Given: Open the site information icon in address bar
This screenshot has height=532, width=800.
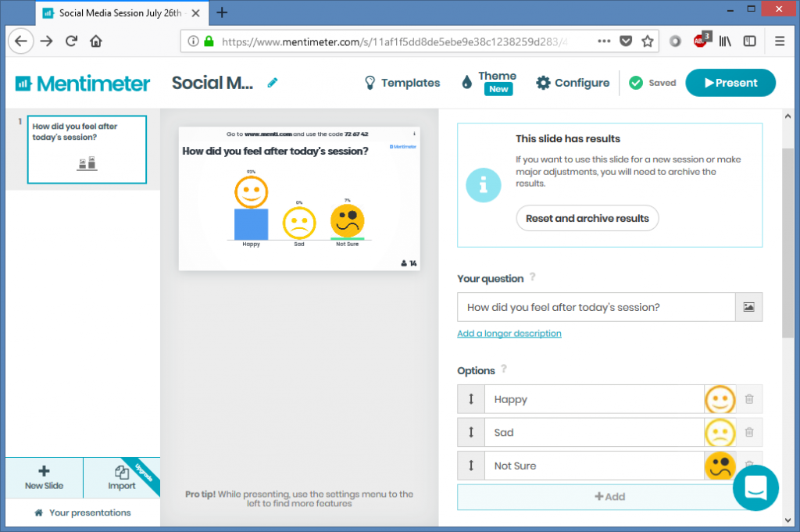Looking at the screenshot, I should (x=193, y=41).
